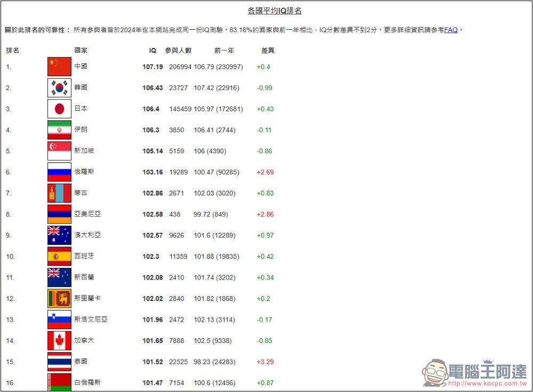Image resolution: width=533 pixels, height=392 pixels.
Task: Click the China flag icon
Action: click(x=59, y=67)
